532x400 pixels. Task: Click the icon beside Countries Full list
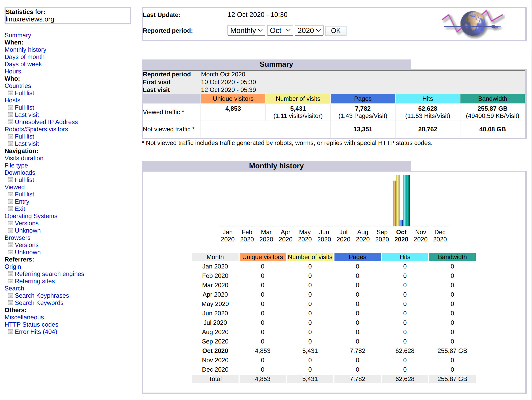click(10, 93)
